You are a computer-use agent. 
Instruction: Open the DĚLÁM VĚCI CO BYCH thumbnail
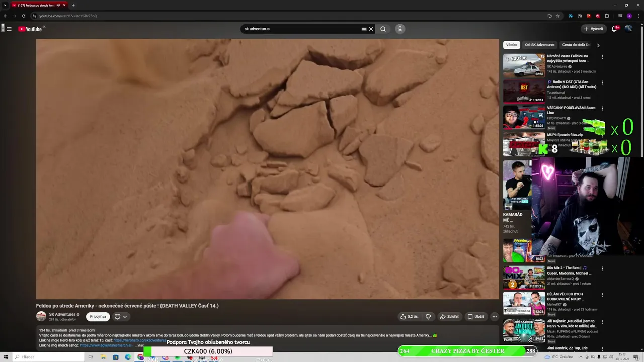click(524, 303)
